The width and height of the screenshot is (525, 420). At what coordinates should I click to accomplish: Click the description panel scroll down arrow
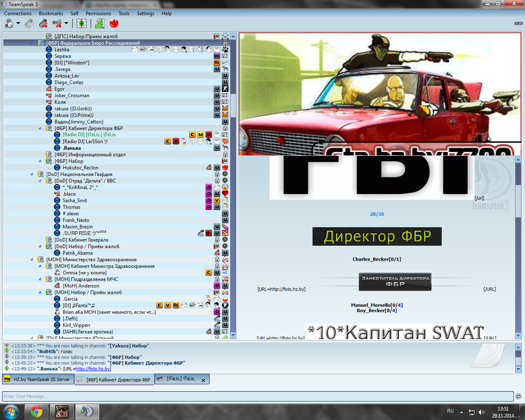click(x=518, y=336)
